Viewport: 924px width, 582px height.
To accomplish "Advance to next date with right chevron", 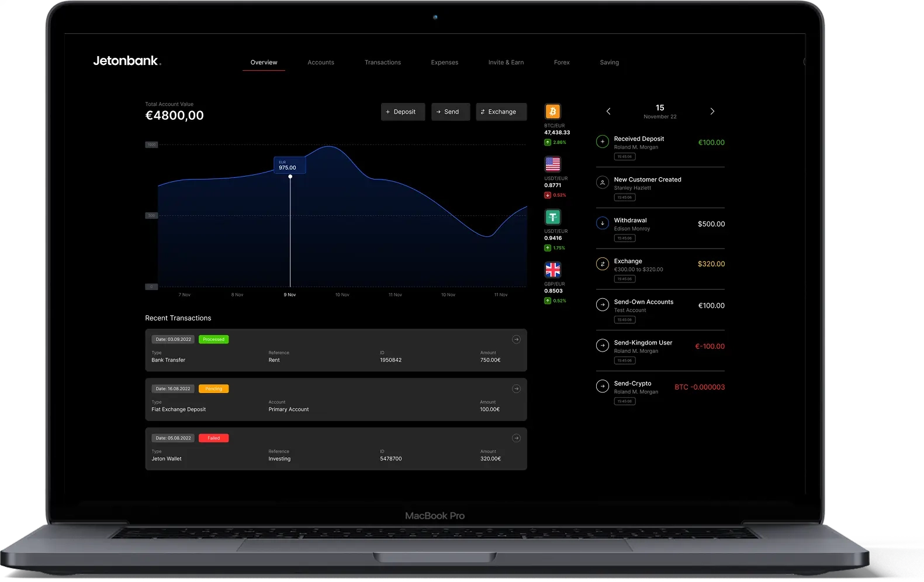I will (x=712, y=111).
